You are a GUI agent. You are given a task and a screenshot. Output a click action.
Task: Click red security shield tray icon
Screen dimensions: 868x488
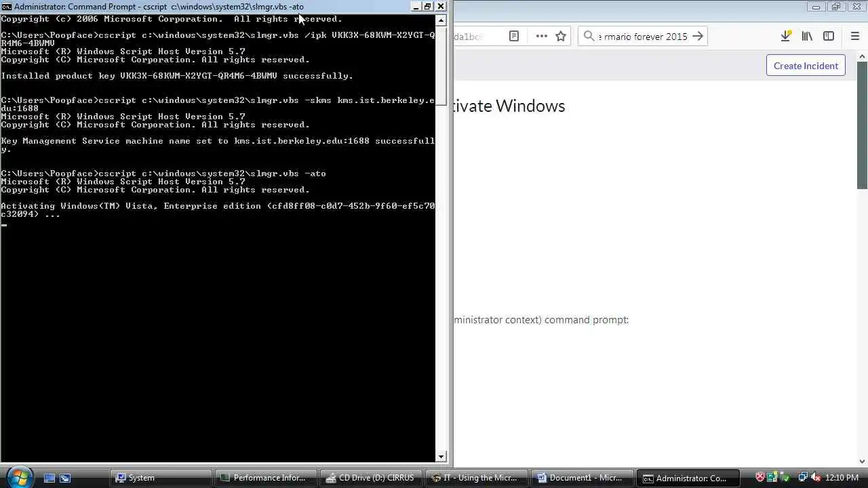tap(760, 478)
